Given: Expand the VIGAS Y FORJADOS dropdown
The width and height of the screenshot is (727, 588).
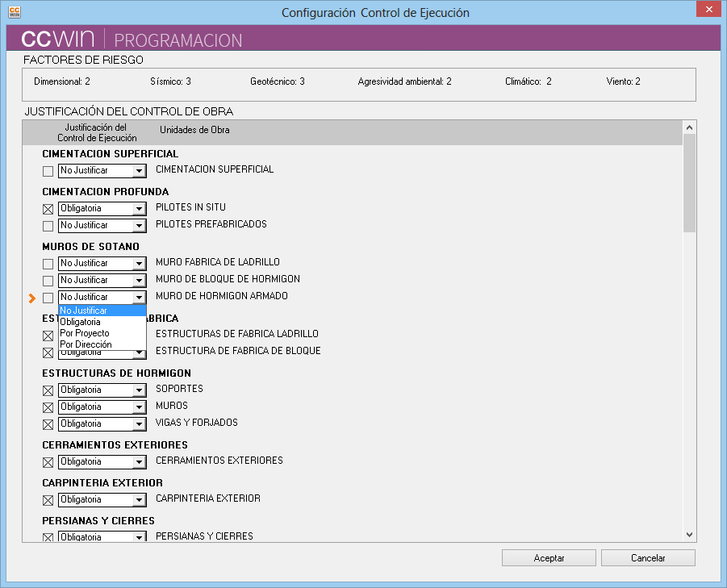Looking at the screenshot, I should [x=139, y=425].
